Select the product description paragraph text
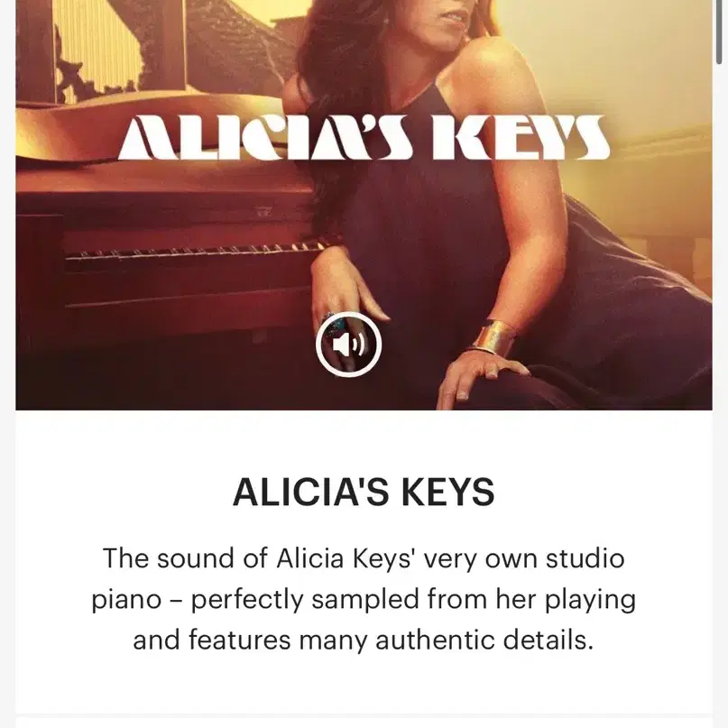Image resolution: width=728 pixels, height=728 pixels. (x=364, y=599)
